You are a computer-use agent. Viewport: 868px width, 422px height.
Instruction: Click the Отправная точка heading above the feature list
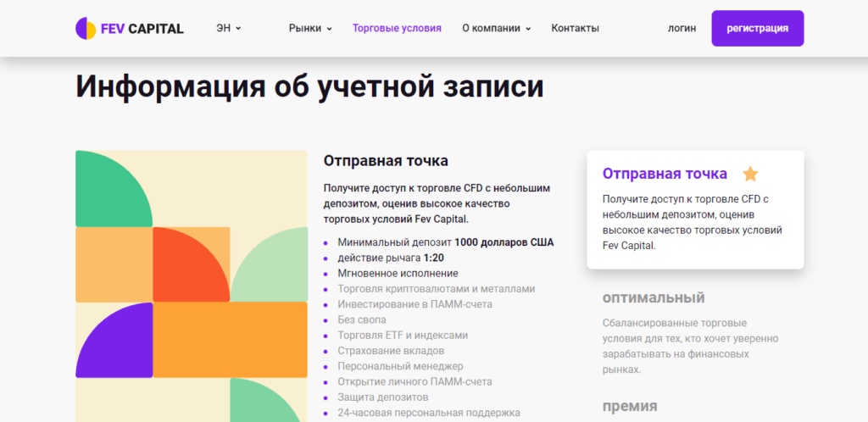tap(386, 161)
